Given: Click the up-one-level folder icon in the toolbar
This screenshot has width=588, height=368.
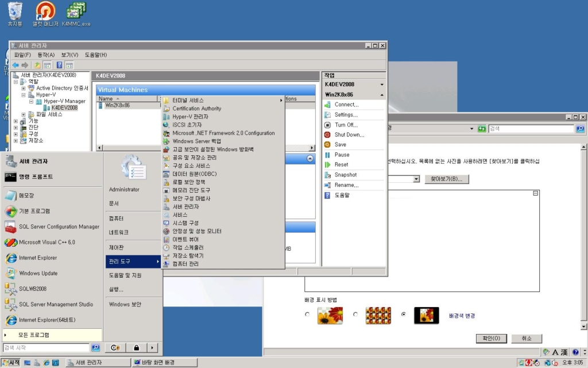Looking at the screenshot, I should coord(37,66).
